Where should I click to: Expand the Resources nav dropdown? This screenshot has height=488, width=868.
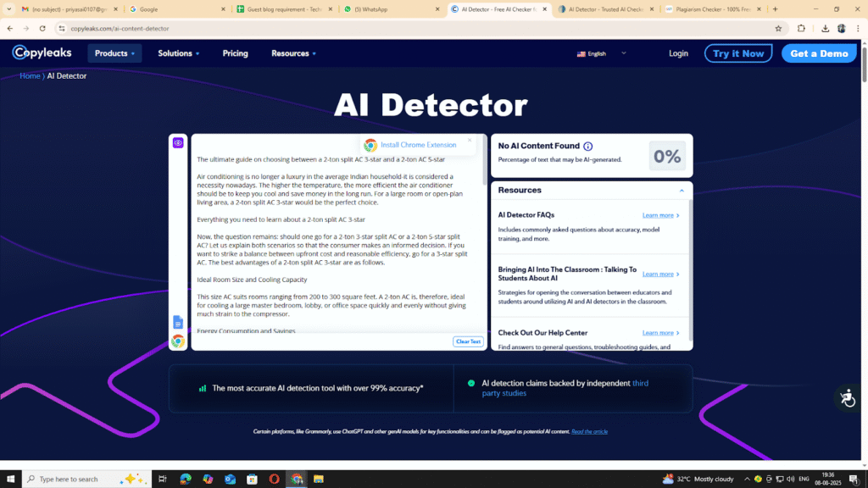tap(293, 53)
